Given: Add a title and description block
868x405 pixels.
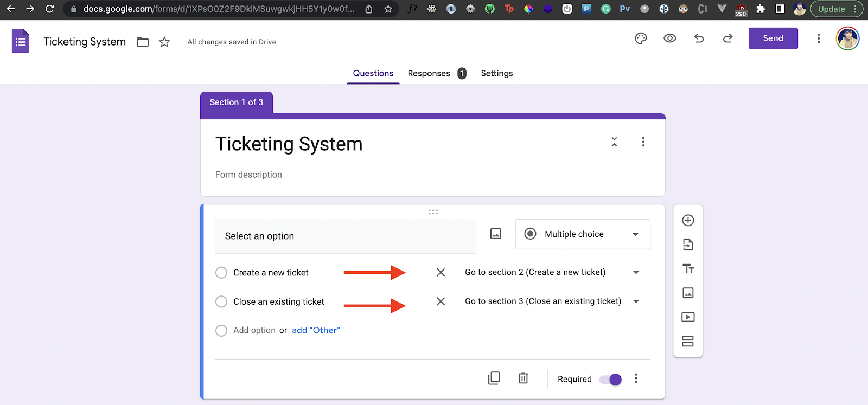Looking at the screenshot, I should (x=688, y=269).
